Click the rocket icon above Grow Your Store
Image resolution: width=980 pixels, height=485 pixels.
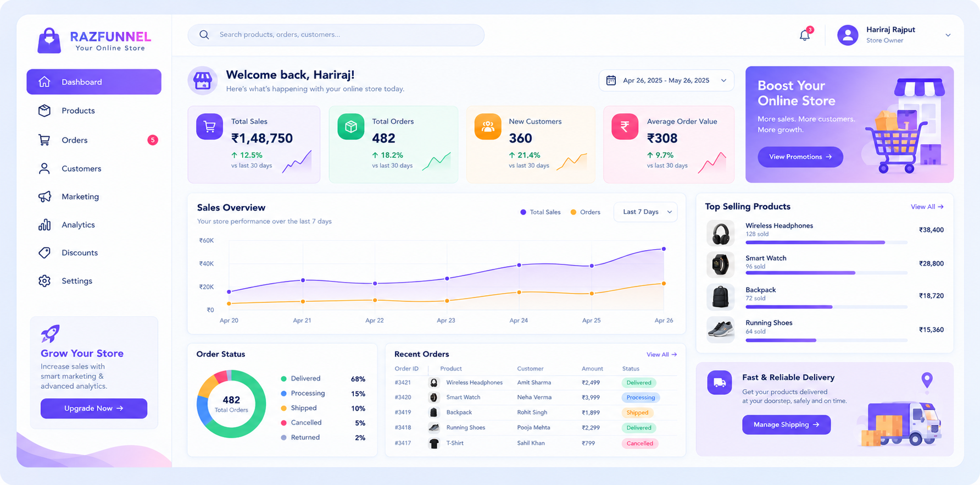(50, 333)
